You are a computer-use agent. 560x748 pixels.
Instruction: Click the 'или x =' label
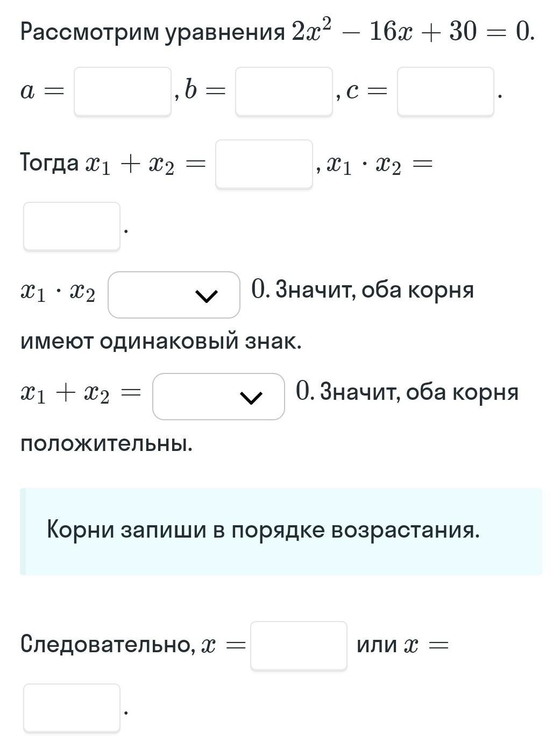coord(402,645)
